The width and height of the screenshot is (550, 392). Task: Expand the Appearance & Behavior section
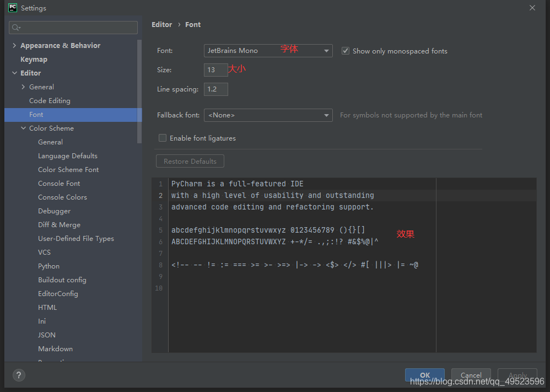14,45
